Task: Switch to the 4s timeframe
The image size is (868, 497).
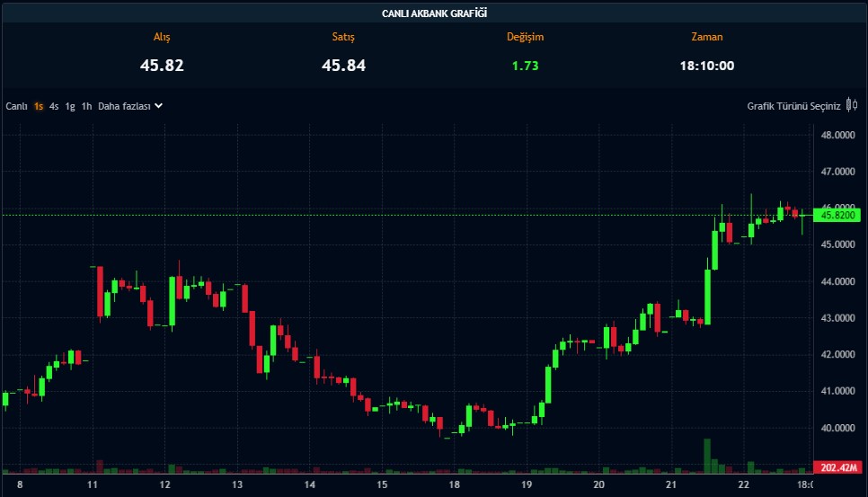Action: (54, 106)
